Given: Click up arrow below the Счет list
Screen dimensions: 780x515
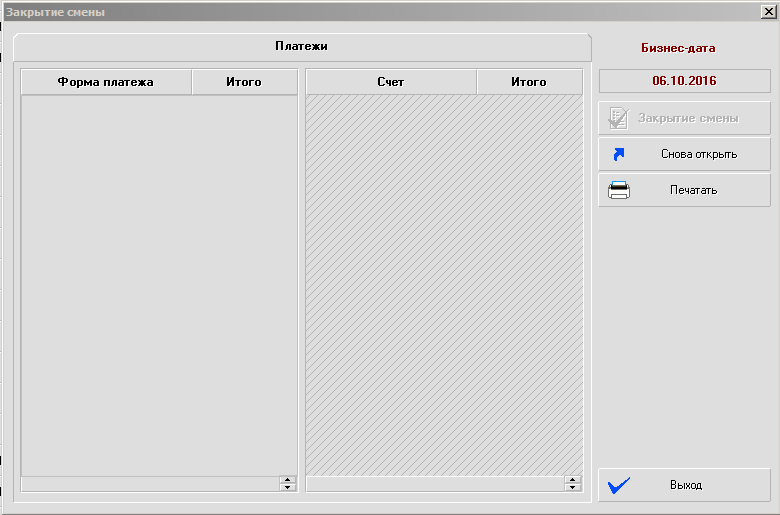Looking at the screenshot, I should (572, 480).
